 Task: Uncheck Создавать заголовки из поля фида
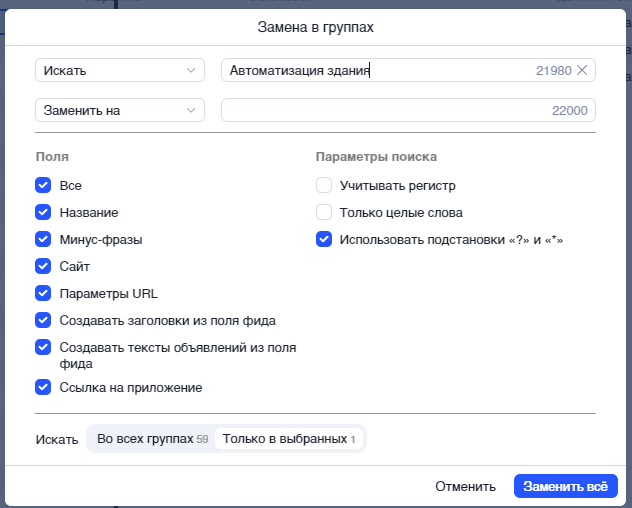[x=43, y=321]
